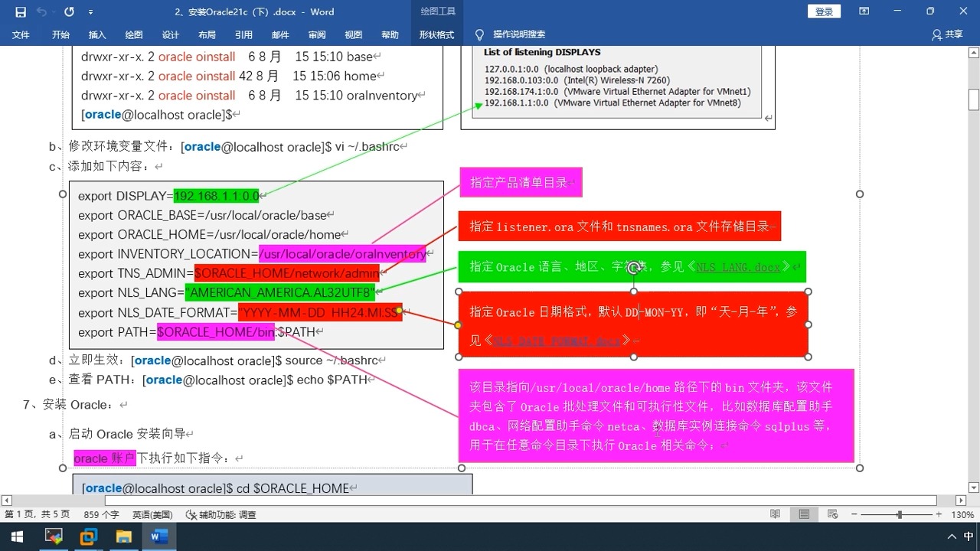This screenshot has width=980, height=551.
Task: Open language selector 英语(美国) in status bar
Action: pyautogui.click(x=152, y=515)
